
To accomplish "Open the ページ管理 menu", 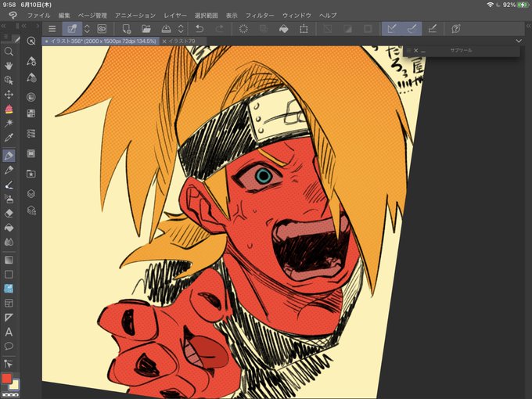I will click(x=92, y=16).
